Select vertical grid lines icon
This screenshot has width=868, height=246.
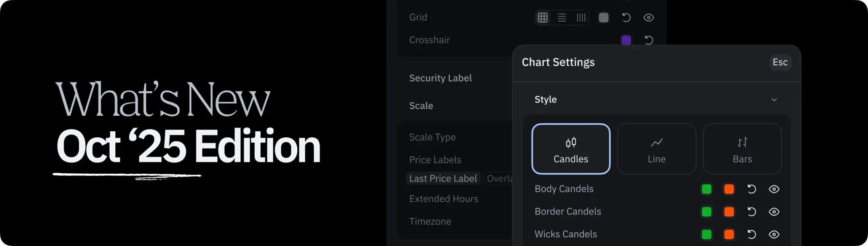coord(581,18)
